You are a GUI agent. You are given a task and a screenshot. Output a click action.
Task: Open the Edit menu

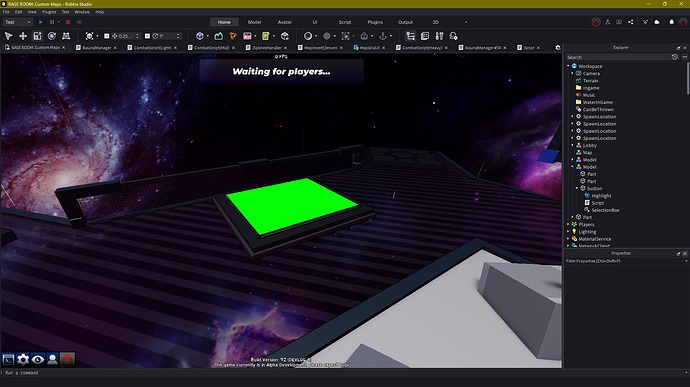click(18, 12)
